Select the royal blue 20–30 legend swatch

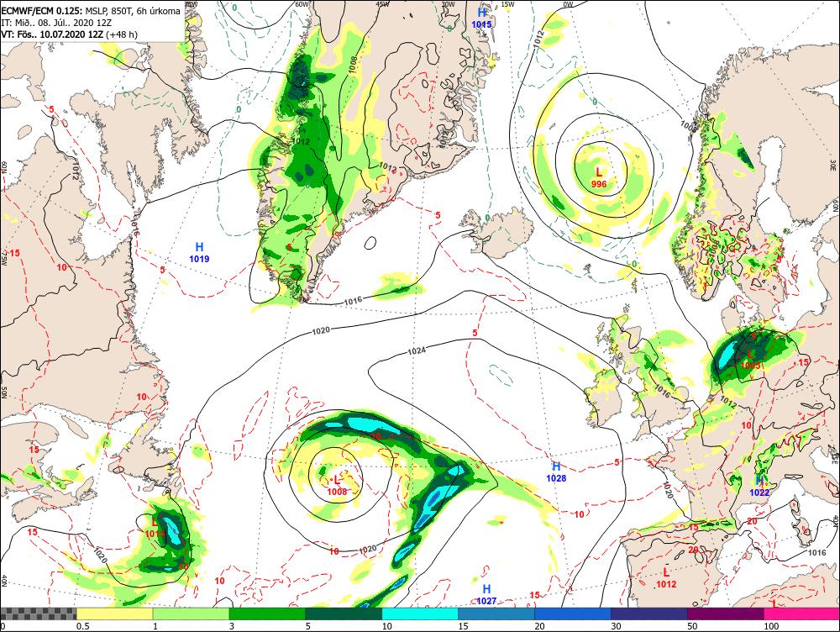[x=573, y=614]
